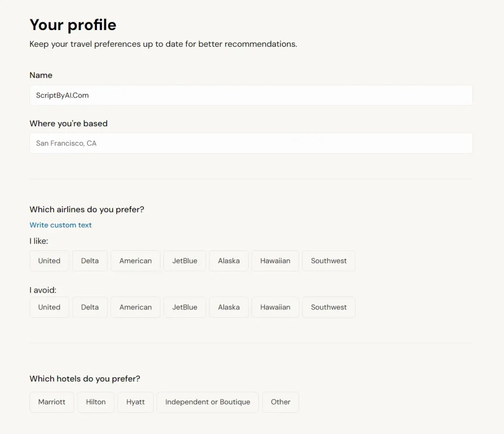
Task: Choose Hilton hotel preference
Action: pyautogui.click(x=96, y=402)
